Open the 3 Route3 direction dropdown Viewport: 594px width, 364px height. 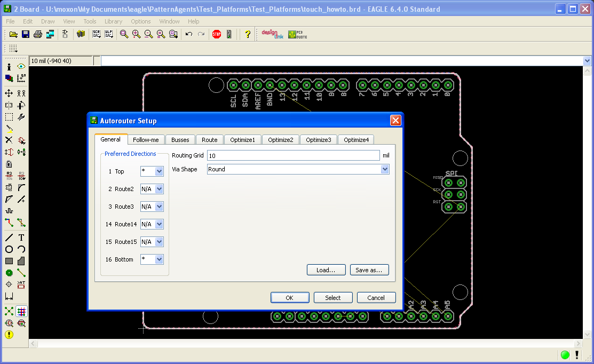pyautogui.click(x=159, y=207)
